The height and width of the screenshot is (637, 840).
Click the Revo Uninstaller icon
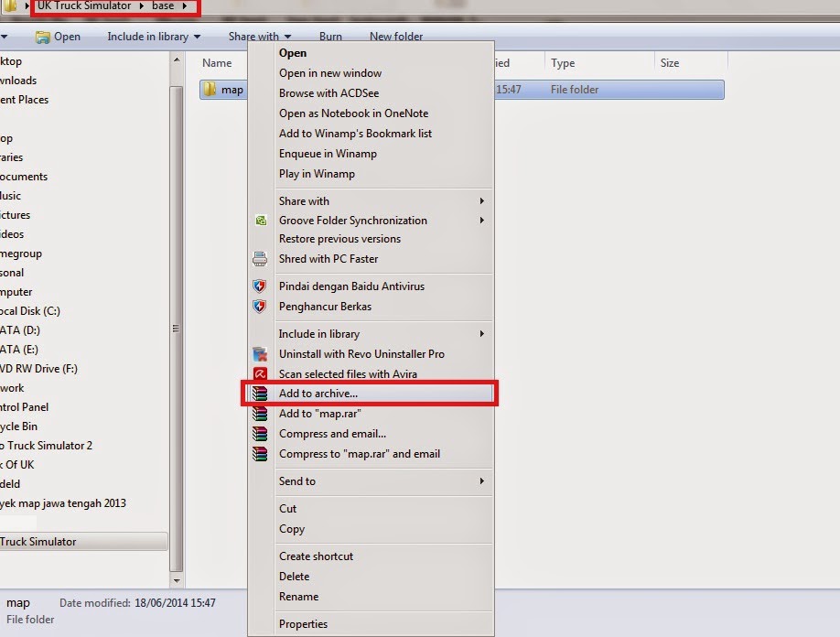tap(260, 354)
